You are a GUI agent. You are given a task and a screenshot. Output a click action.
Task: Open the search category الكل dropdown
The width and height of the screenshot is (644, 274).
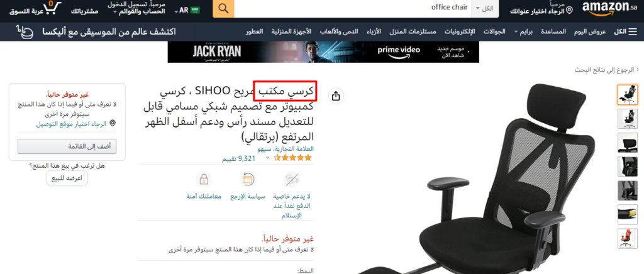(x=485, y=8)
